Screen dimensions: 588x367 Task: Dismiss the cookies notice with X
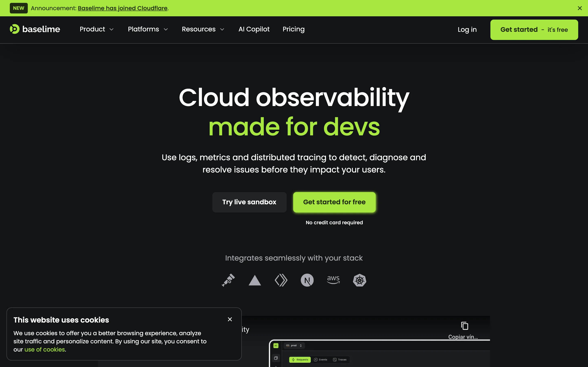point(230,319)
